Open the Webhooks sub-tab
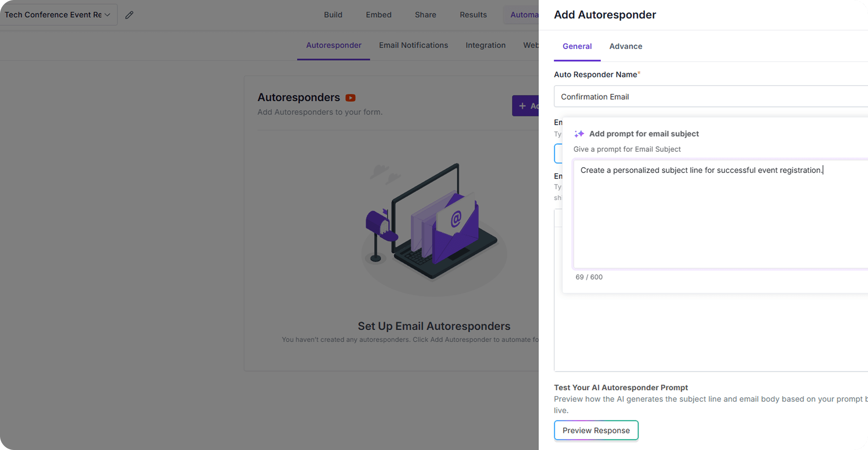 pos(531,45)
